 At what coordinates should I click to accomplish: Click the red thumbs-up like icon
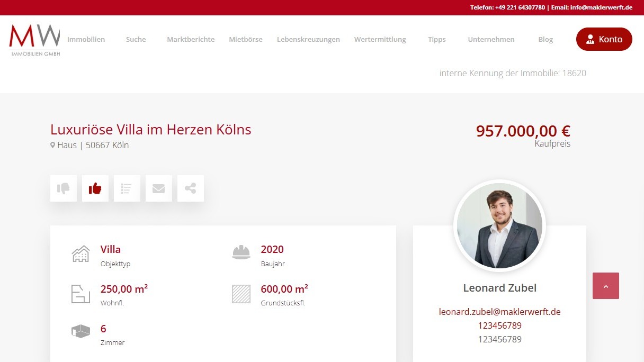pyautogui.click(x=95, y=188)
